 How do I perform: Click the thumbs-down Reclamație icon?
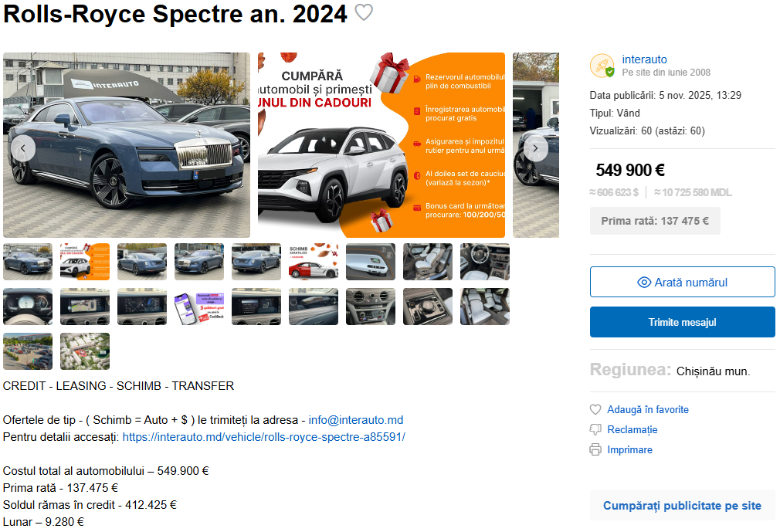(595, 429)
